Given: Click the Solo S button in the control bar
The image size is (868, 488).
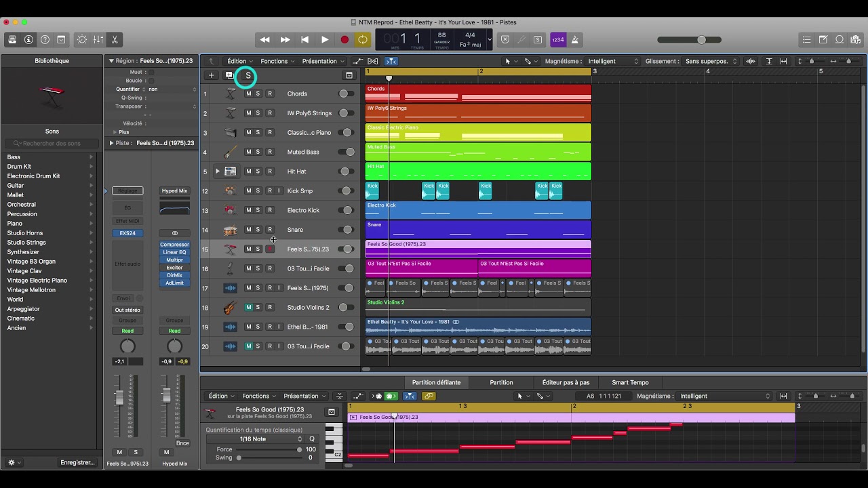Looking at the screenshot, I should click(x=538, y=40).
